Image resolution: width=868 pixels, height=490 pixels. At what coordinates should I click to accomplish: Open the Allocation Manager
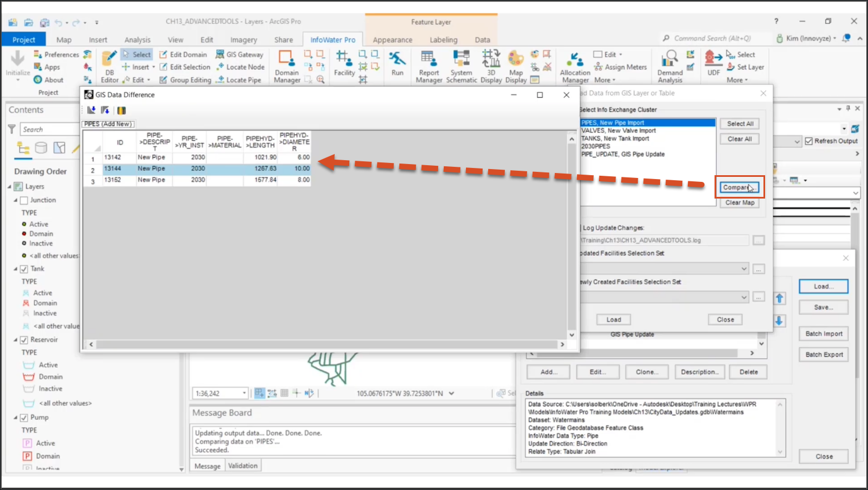point(575,67)
